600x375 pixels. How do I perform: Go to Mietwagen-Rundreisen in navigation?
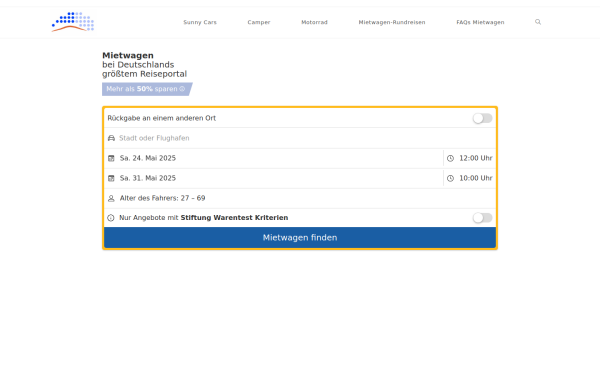(x=392, y=22)
